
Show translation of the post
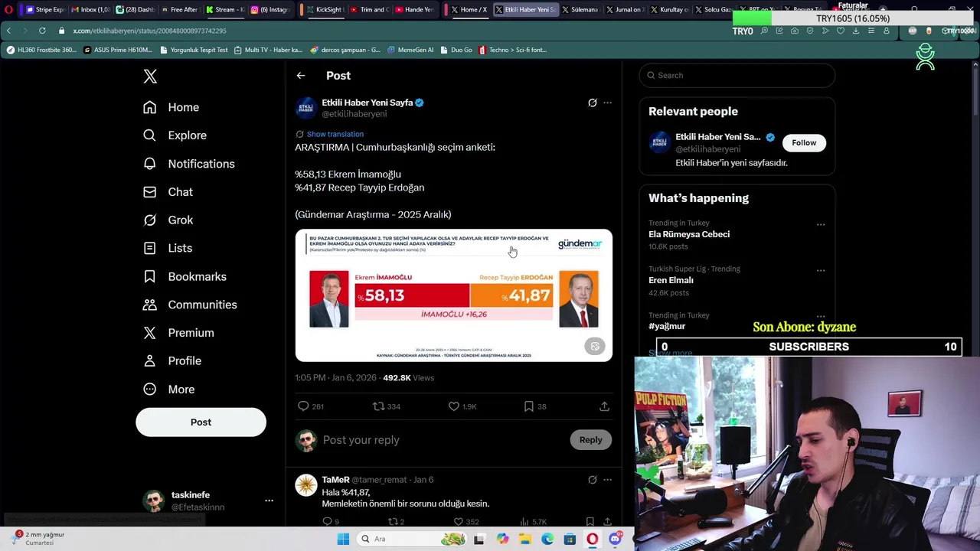coord(335,134)
